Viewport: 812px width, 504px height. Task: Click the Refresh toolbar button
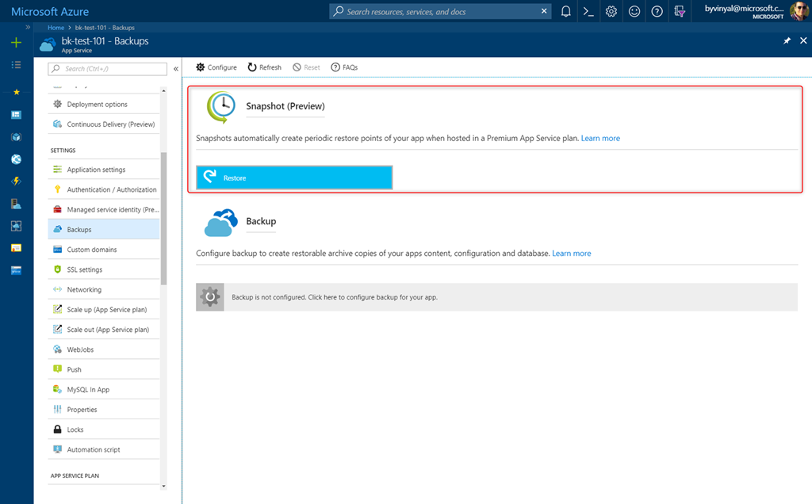[x=265, y=67]
